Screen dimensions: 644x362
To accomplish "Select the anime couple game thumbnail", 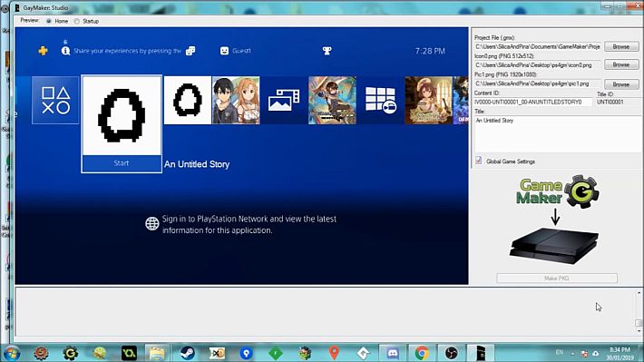I will tap(236, 101).
